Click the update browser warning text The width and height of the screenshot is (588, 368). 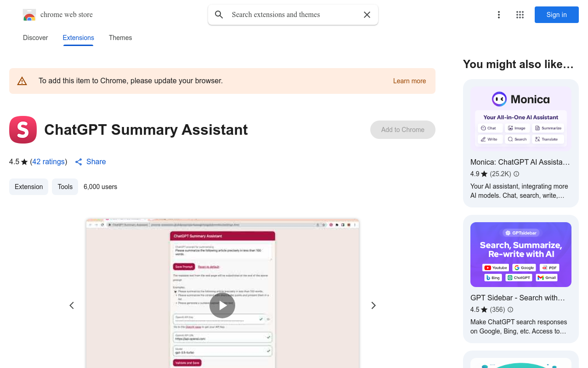pos(130,81)
